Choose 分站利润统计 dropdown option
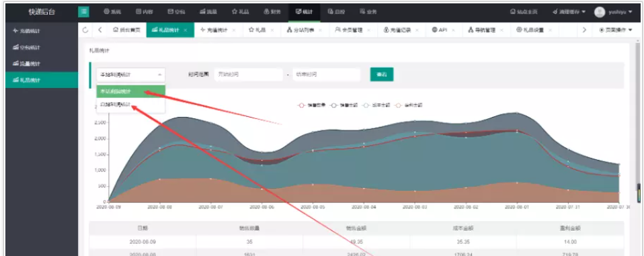This screenshot has width=644, height=256. [131, 105]
